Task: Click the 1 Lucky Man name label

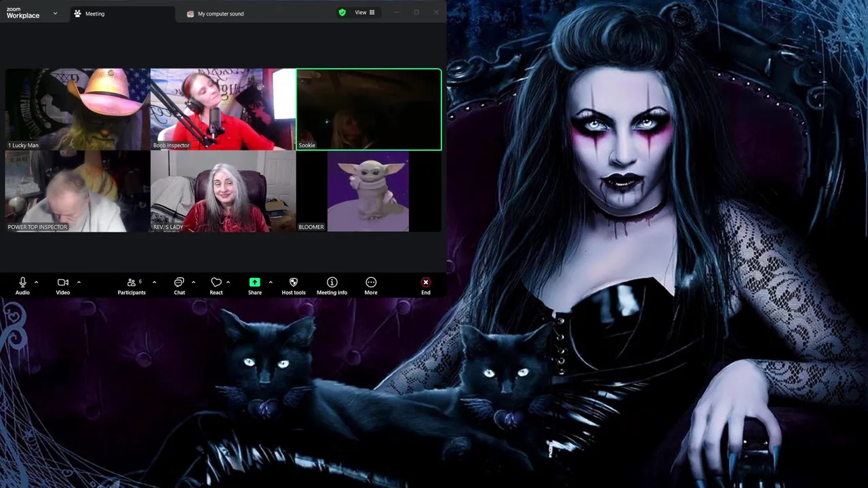Action: (23, 145)
